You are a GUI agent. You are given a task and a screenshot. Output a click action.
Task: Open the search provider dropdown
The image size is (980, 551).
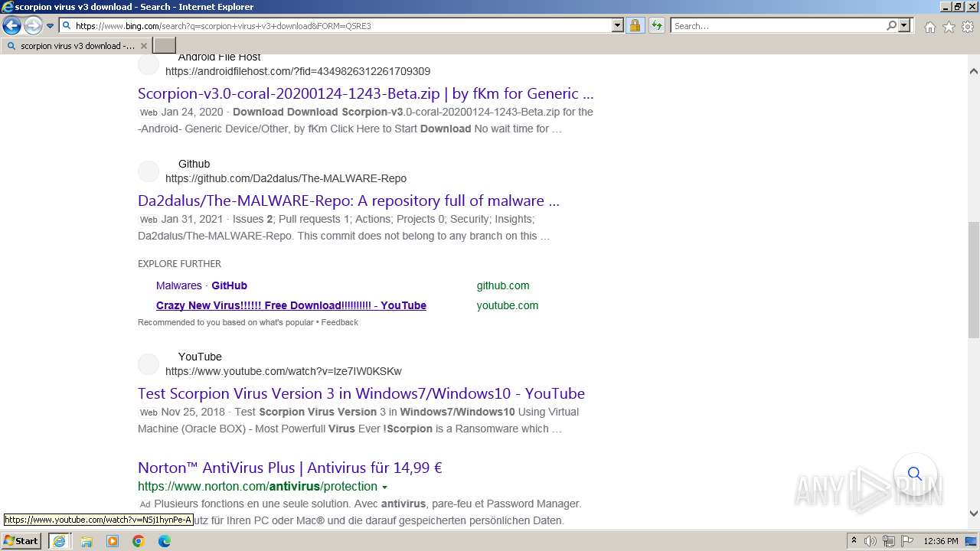click(x=904, y=26)
